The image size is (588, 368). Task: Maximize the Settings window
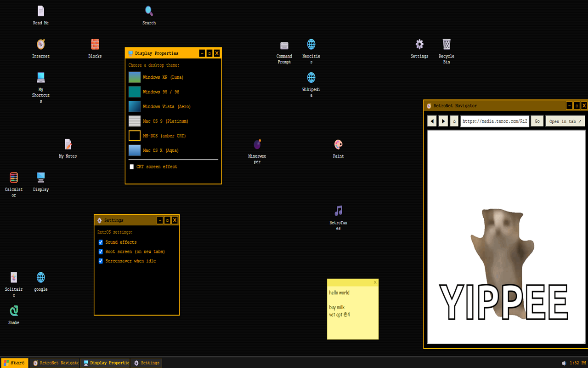167,220
